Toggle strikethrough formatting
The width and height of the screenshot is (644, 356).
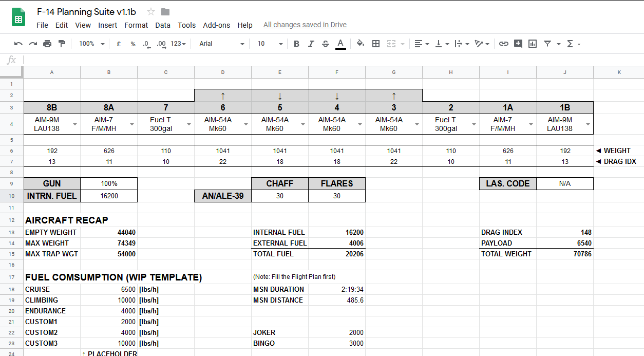[x=325, y=44]
